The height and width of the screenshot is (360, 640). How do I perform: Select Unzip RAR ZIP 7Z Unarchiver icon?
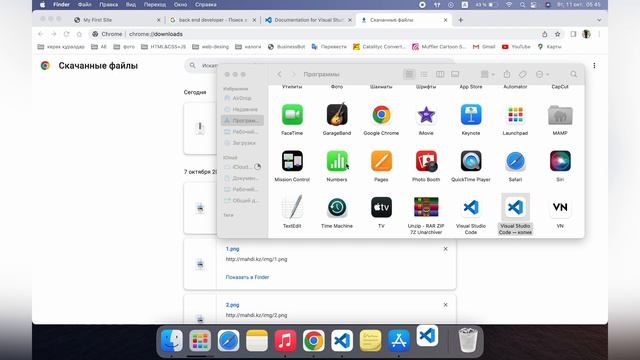(426, 207)
